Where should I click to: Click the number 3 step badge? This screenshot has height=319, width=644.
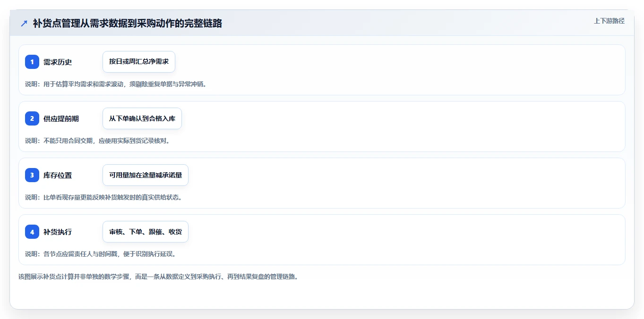pos(32,175)
